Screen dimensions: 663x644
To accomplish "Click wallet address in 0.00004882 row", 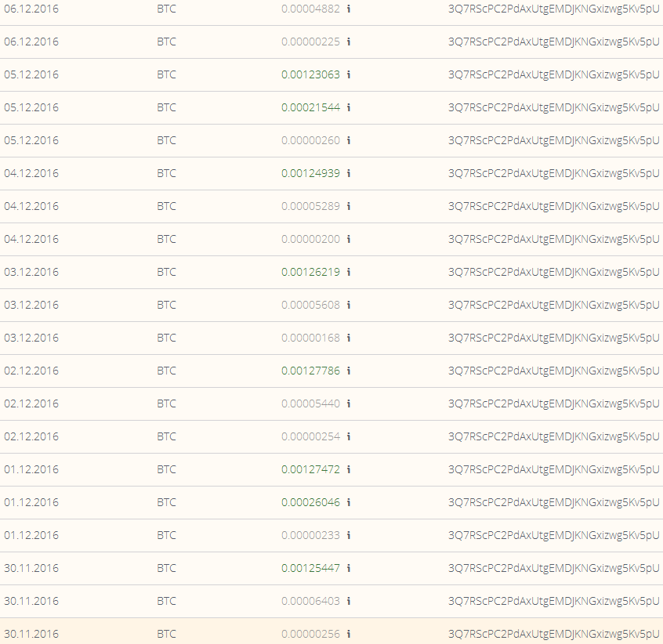I will [553, 9].
